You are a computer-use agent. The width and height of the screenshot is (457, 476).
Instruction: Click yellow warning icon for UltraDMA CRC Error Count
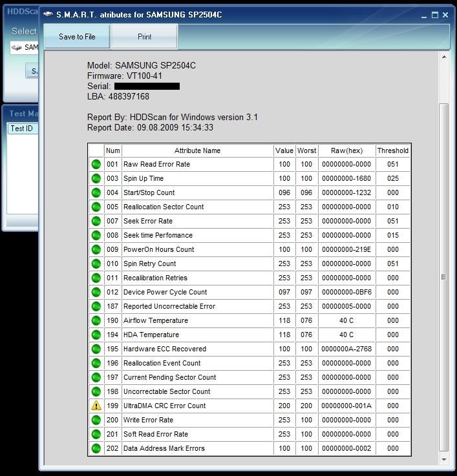tap(96, 406)
